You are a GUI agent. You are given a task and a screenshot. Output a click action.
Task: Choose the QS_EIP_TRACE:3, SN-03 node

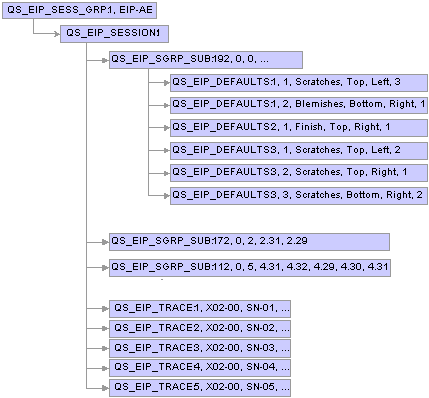coord(200,348)
